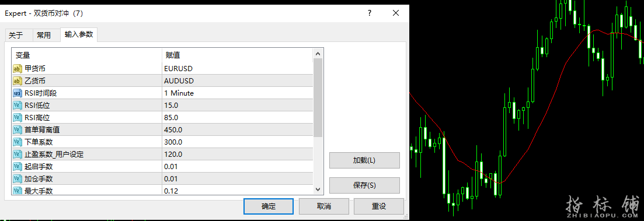Close the Expert dialog window
The width and height of the screenshot is (644, 221).
pyautogui.click(x=396, y=13)
